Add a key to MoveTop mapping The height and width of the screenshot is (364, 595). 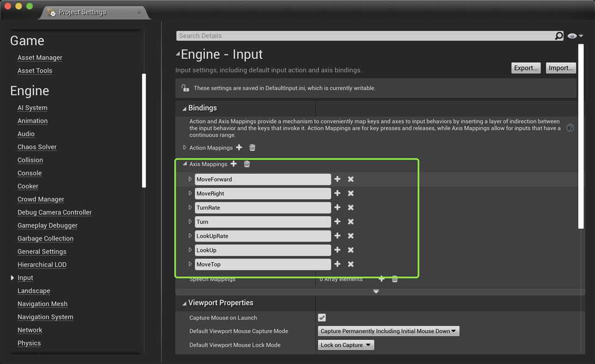[337, 264]
